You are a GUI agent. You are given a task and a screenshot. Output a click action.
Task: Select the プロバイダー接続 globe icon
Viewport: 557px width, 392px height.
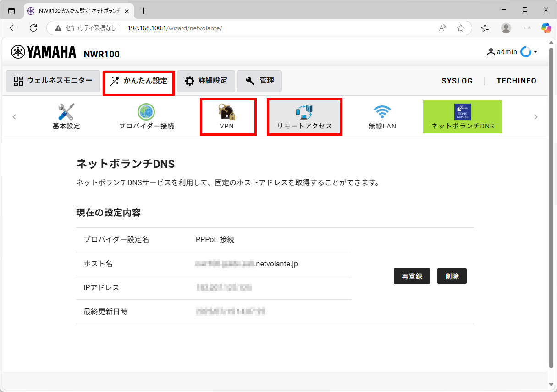[x=146, y=116]
